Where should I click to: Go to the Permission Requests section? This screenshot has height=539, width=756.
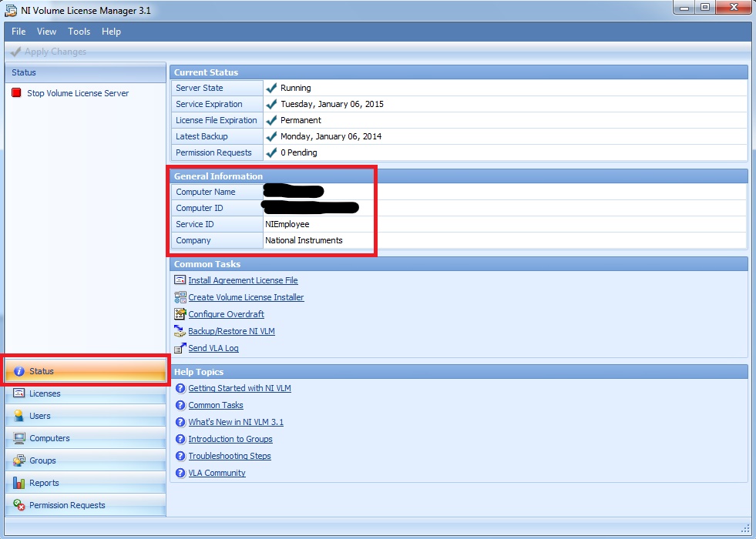click(86, 505)
